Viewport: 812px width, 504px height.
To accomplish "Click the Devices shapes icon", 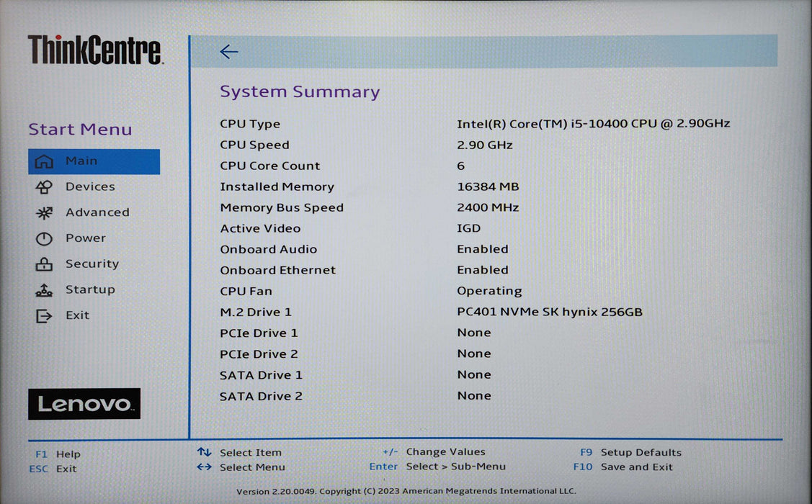I will point(44,186).
